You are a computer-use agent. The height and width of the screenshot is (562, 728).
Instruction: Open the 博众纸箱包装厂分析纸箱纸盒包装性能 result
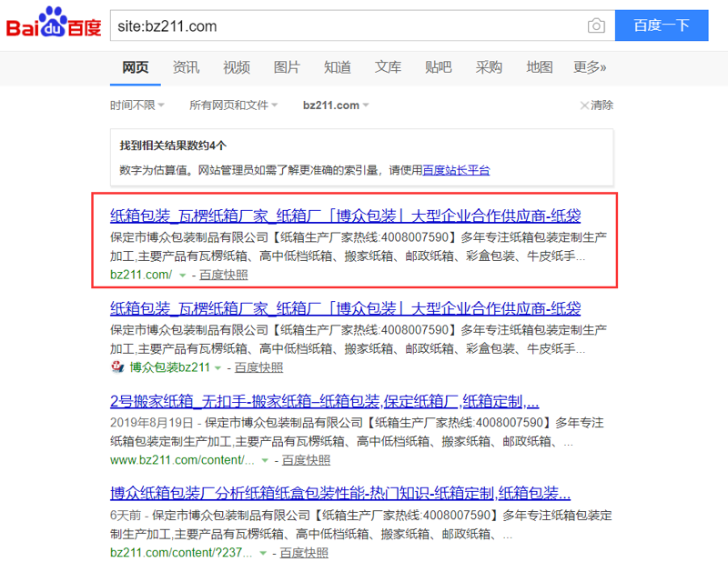click(x=340, y=493)
